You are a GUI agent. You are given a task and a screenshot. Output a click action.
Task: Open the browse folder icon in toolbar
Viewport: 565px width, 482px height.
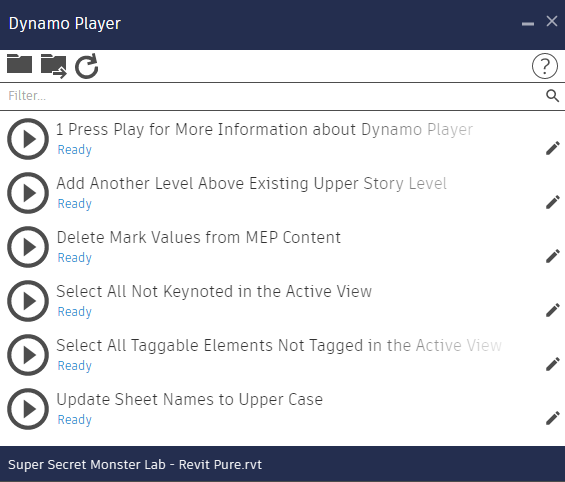click(x=19, y=64)
